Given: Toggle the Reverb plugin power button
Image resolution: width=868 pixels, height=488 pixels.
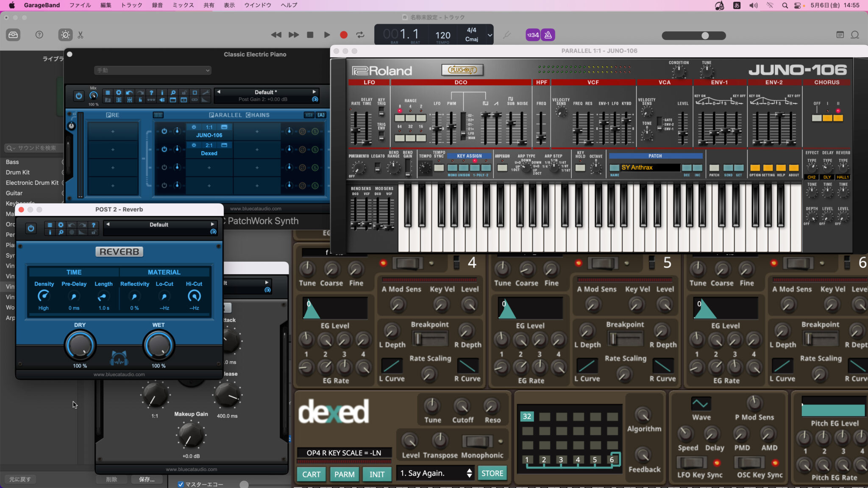Looking at the screenshot, I should (x=31, y=229).
